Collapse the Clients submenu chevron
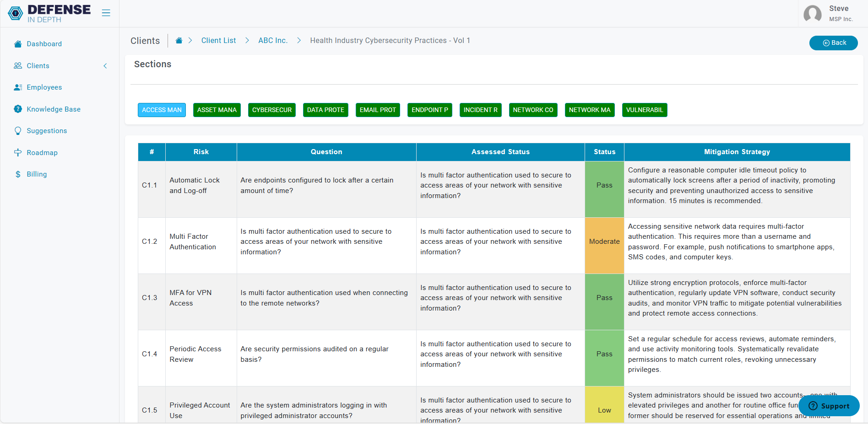This screenshot has height=424, width=868. coord(105,65)
